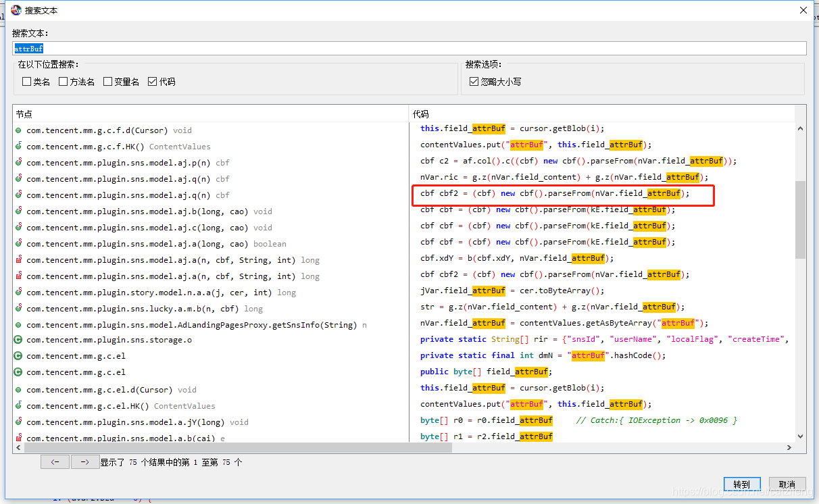Screen dimensions: 819x504
Task: Toggle the 类名 search checkbox
Action: (27, 82)
